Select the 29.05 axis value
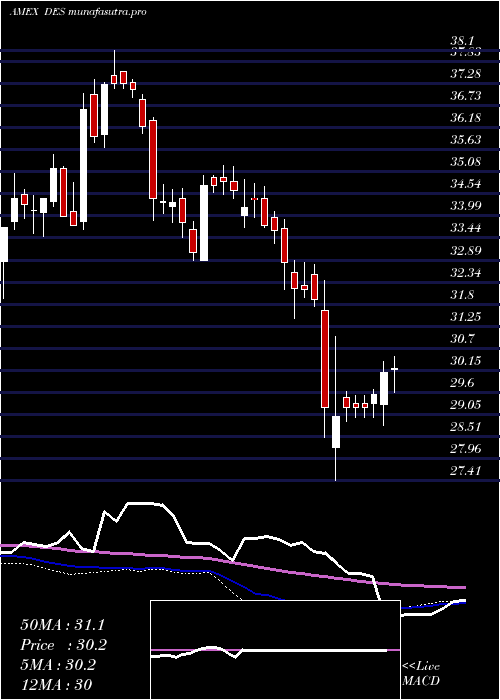Viewport: 500px width, 700px height. [x=465, y=405]
